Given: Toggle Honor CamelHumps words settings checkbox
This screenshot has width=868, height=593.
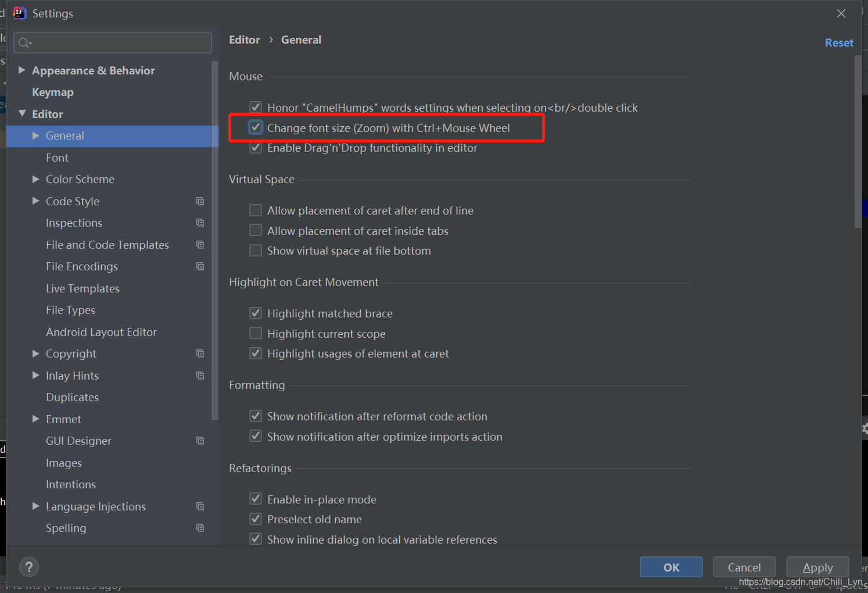Looking at the screenshot, I should click(256, 107).
